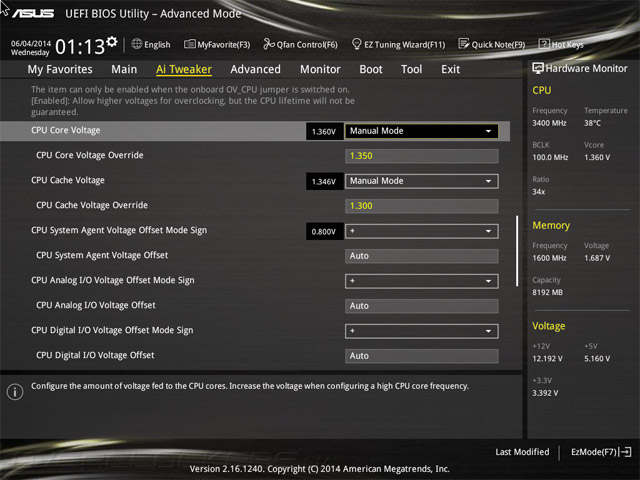Screen dimensions: 640x480
Task: Click the 1.346V cache voltage readout
Action: (324, 182)
